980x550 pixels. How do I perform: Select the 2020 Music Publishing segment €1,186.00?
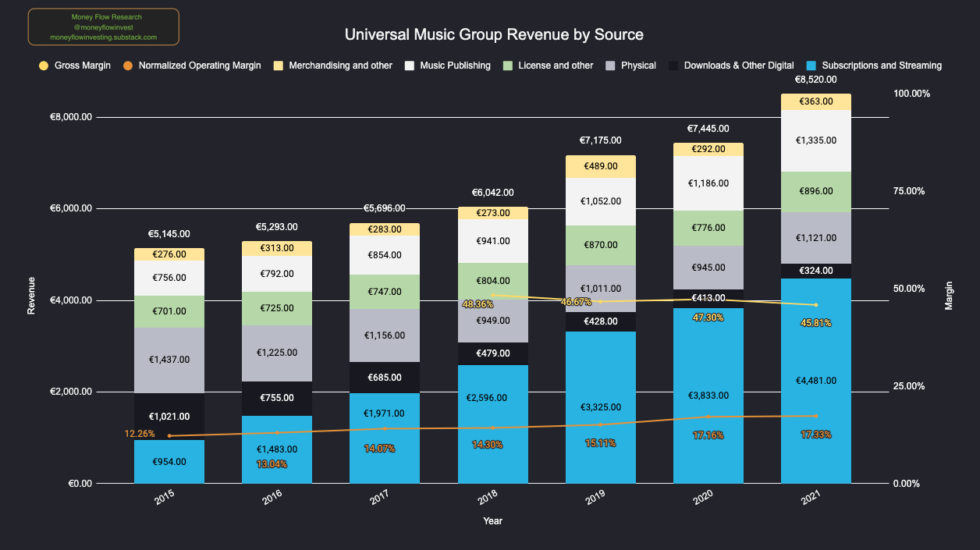coord(708,183)
